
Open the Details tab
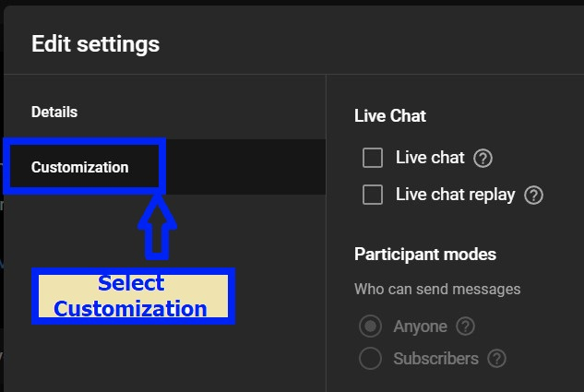point(54,113)
